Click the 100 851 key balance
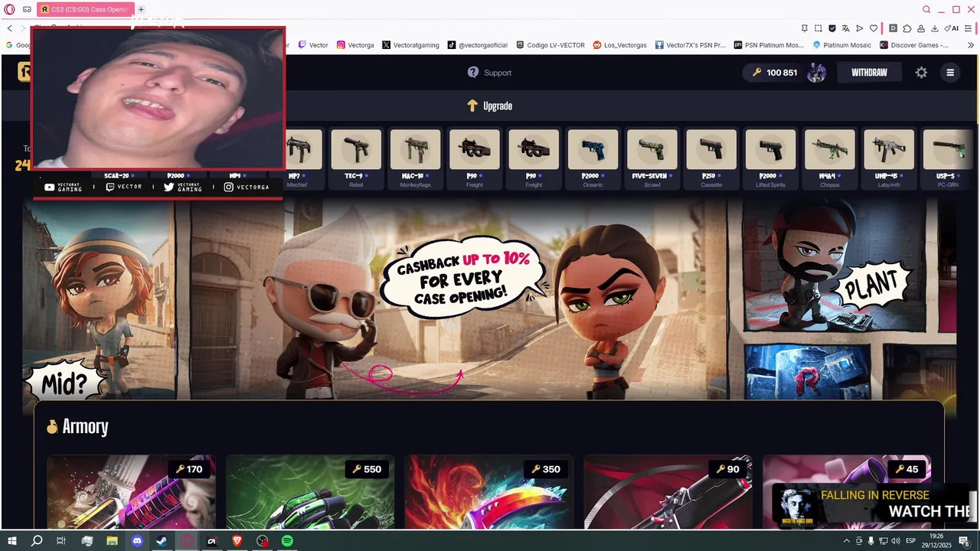Image resolution: width=980 pixels, height=551 pixels. pyautogui.click(x=774, y=73)
